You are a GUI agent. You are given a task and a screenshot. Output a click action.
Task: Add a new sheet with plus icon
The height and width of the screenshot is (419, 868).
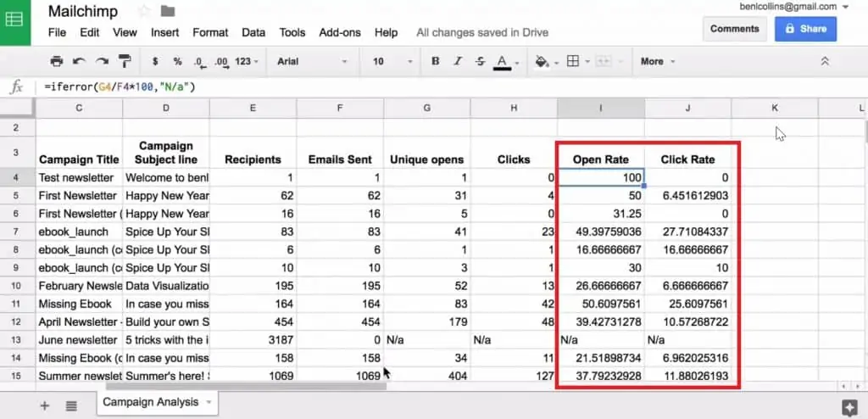45,405
